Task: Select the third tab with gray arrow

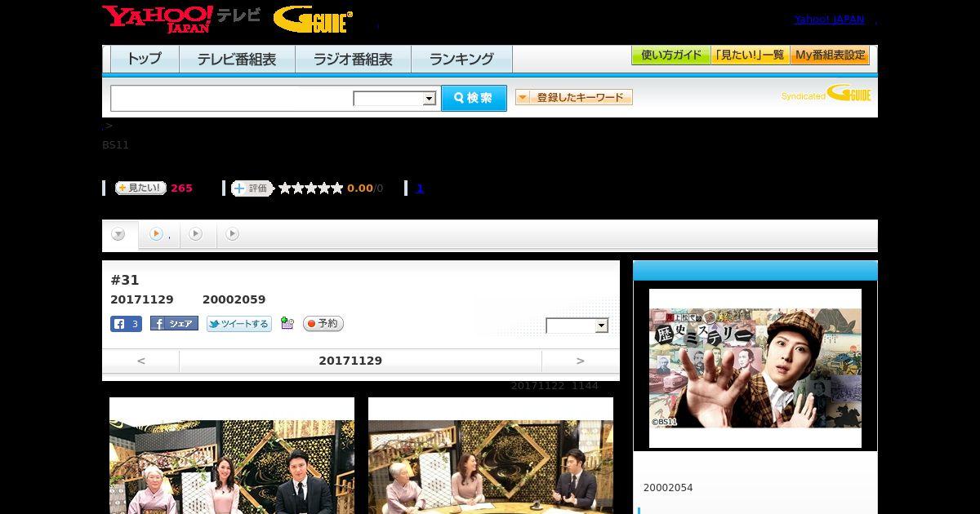Action: click(196, 235)
